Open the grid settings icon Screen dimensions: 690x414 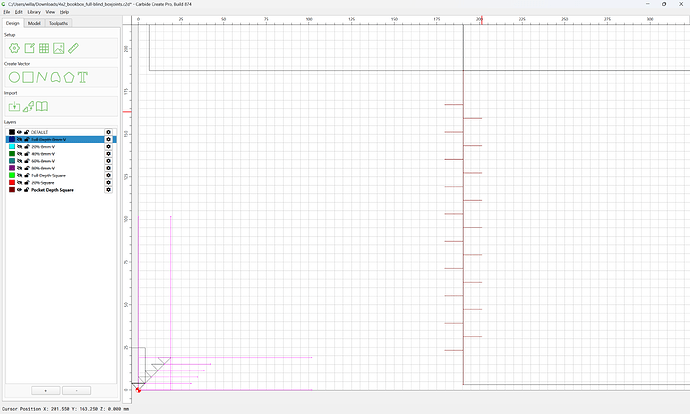click(x=44, y=48)
